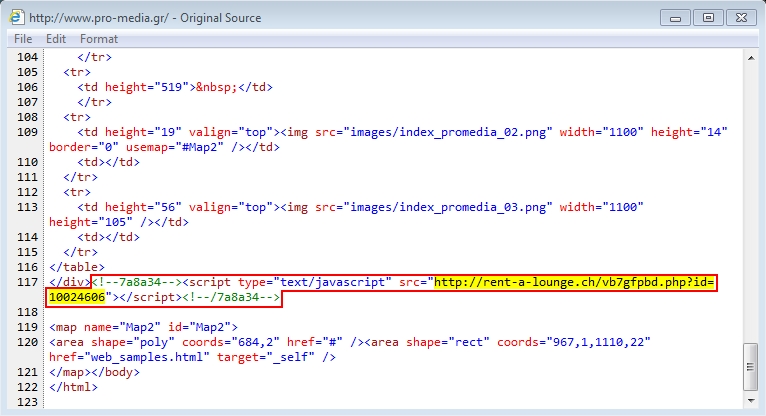This screenshot has height=416, width=766.
Task: Click the <map name="Map2"> tag
Action: click(x=143, y=328)
